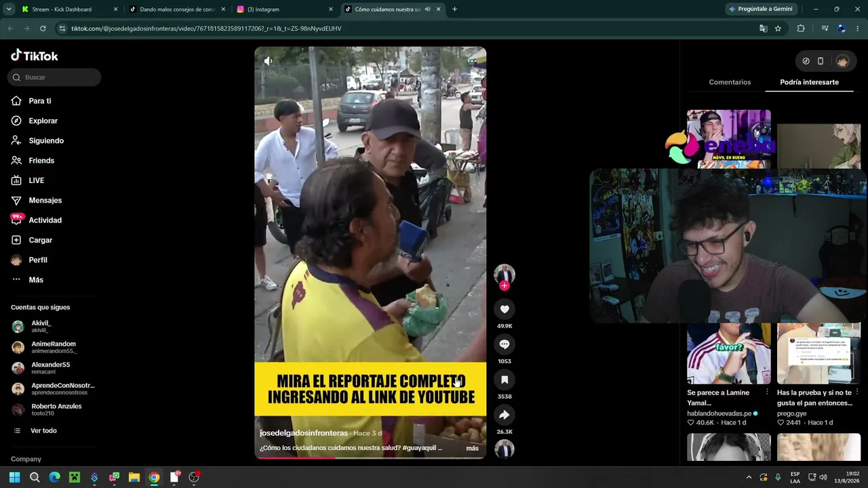Click the browser address bar URL

click(206, 28)
